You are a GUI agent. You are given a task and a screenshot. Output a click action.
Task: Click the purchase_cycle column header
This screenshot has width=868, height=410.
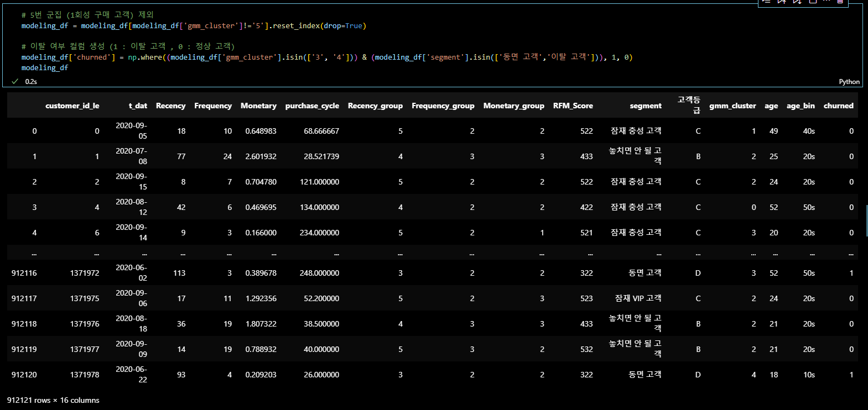(312, 106)
